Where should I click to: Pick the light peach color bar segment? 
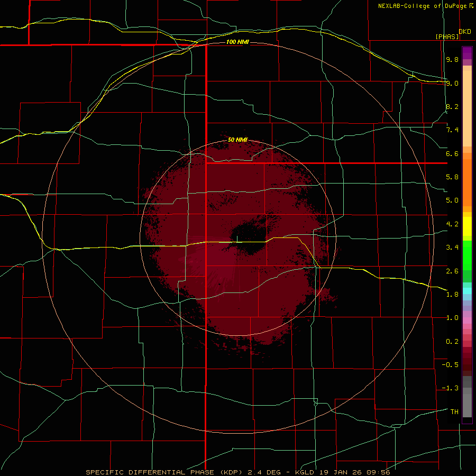coord(467,108)
